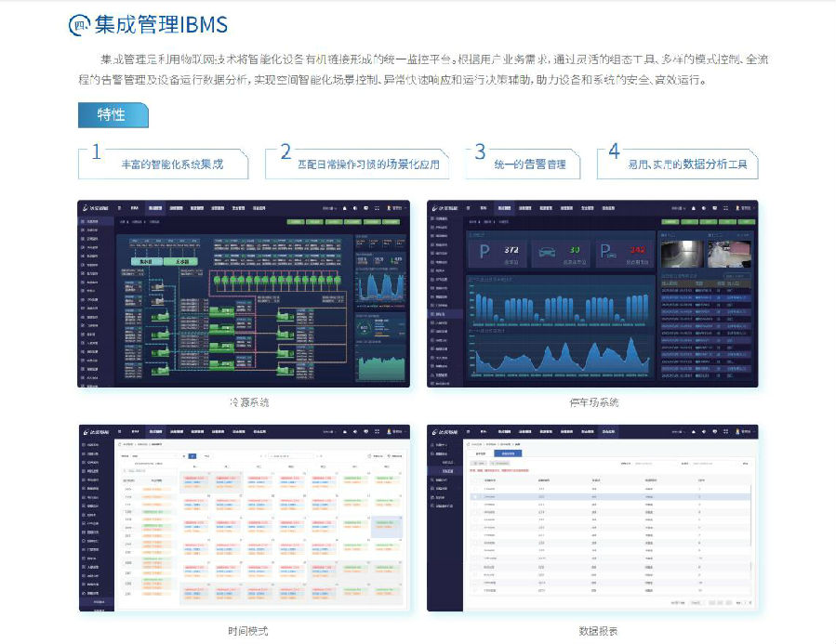Click the car icon beside the green 30
Image resolution: width=836 pixels, height=644 pixels.
pos(549,249)
